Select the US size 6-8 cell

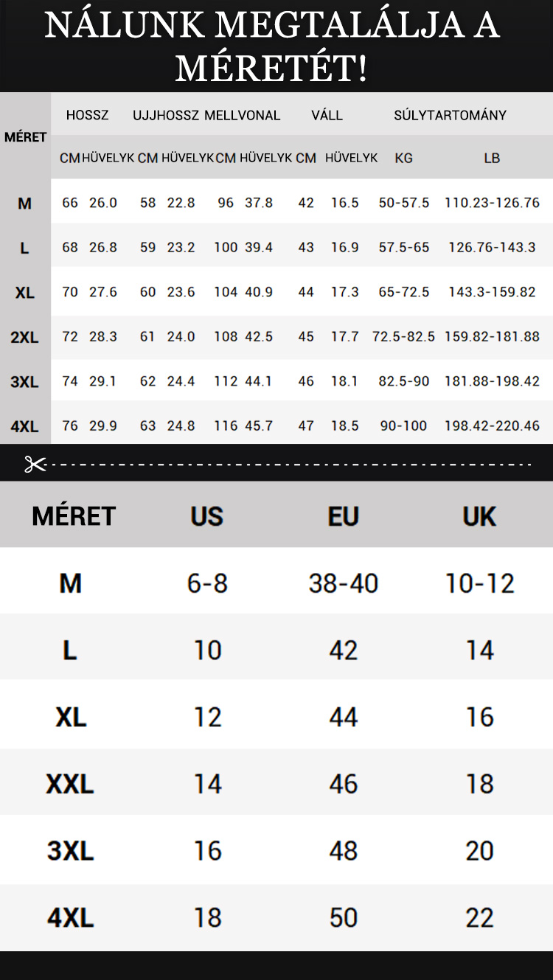click(207, 583)
